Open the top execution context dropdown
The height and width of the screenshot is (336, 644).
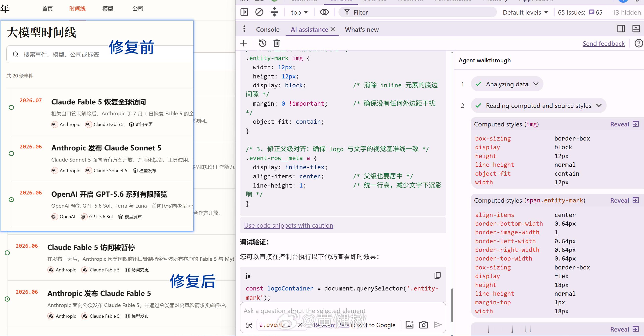point(300,12)
